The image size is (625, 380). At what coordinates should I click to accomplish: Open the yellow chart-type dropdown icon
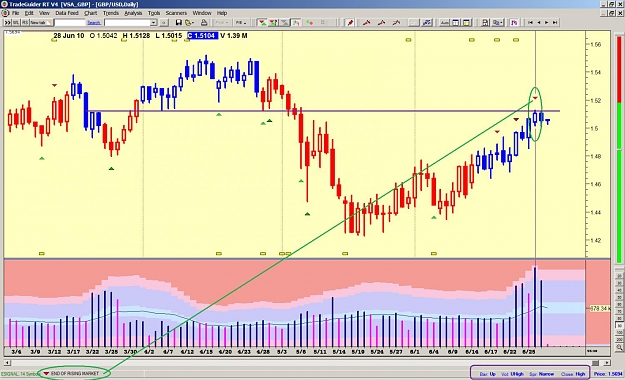tap(190, 23)
